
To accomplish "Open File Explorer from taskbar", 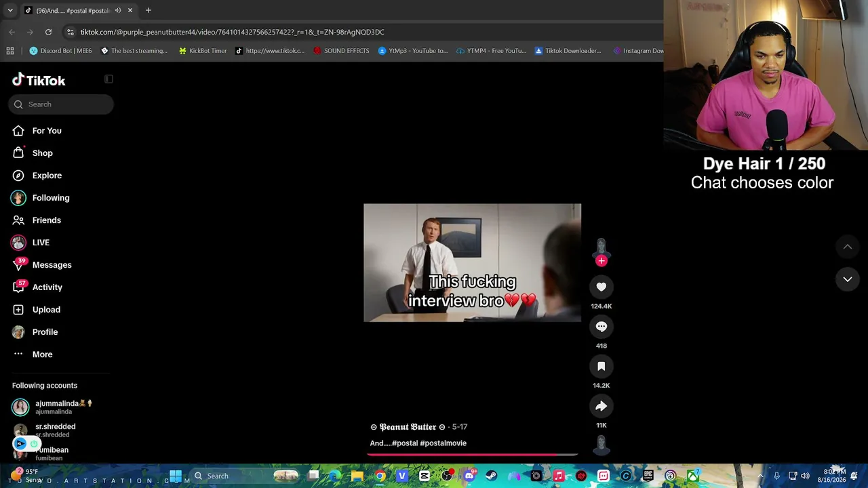I will [357, 476].
